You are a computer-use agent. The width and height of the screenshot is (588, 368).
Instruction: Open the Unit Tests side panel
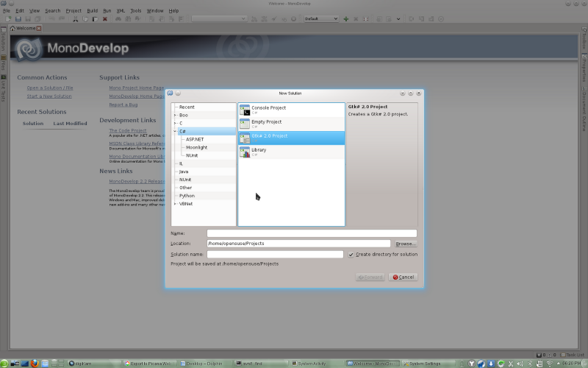click(x=3, y=88)
